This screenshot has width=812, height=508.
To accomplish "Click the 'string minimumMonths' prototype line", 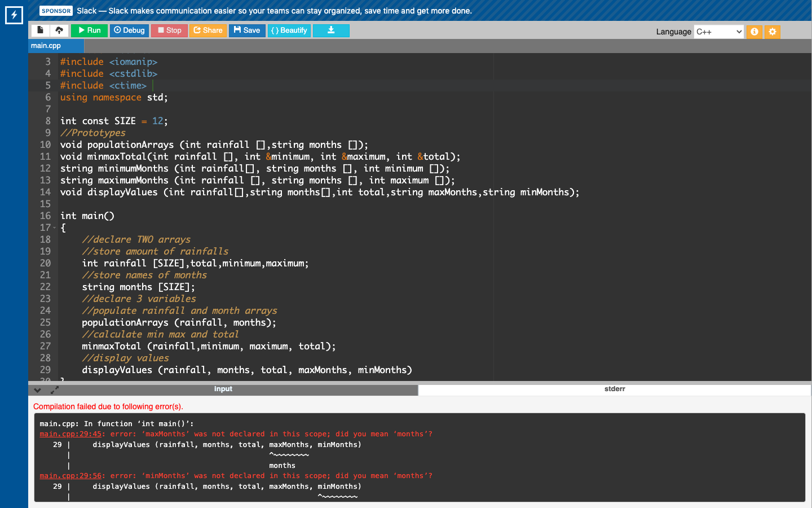I will 255,168.
